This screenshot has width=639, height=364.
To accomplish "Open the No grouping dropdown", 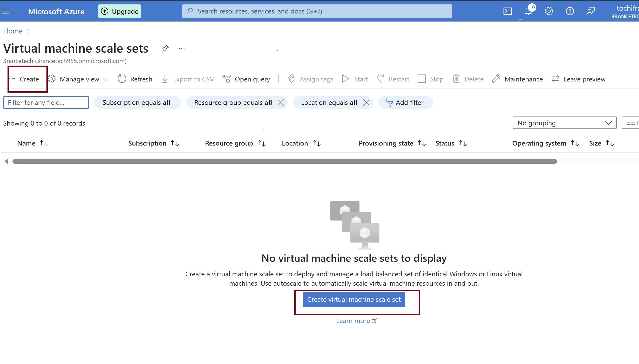I will [x=564, y=123].
